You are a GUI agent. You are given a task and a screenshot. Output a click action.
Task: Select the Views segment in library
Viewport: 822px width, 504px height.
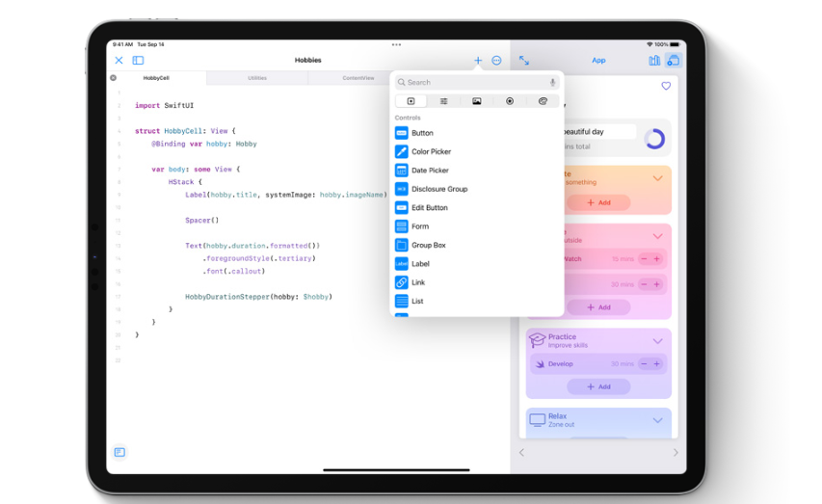tap(411, 101)
